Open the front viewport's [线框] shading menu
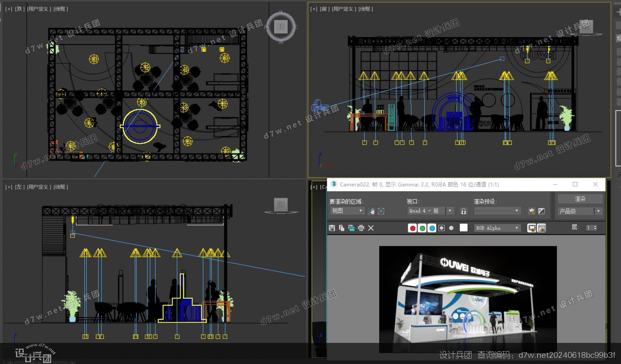 pos(366,9)
